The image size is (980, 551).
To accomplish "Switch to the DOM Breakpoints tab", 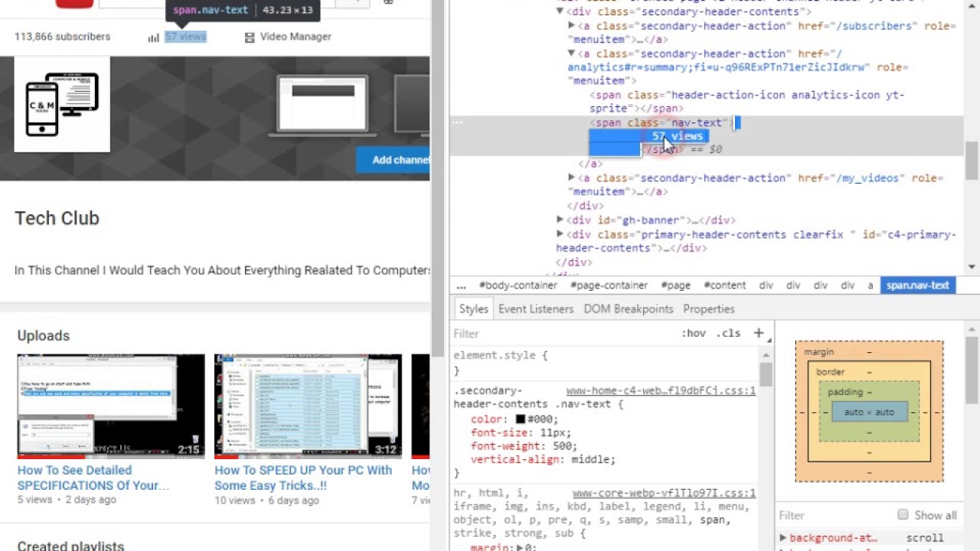I will click(x=629, y=309).
